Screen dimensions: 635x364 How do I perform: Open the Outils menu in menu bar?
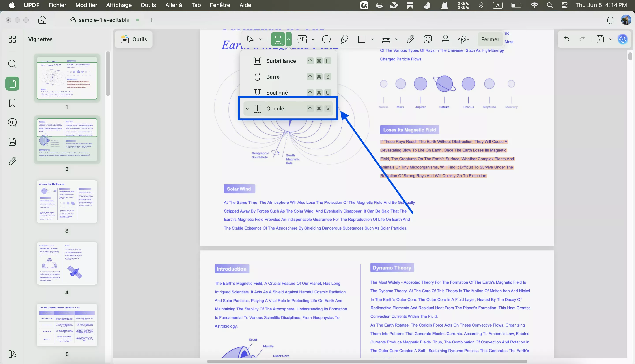148,5
